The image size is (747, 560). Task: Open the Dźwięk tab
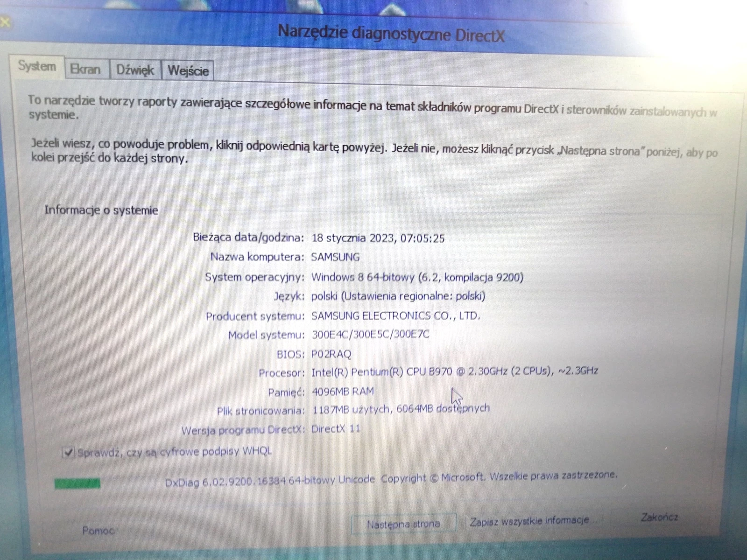click(x=135, y=70)
